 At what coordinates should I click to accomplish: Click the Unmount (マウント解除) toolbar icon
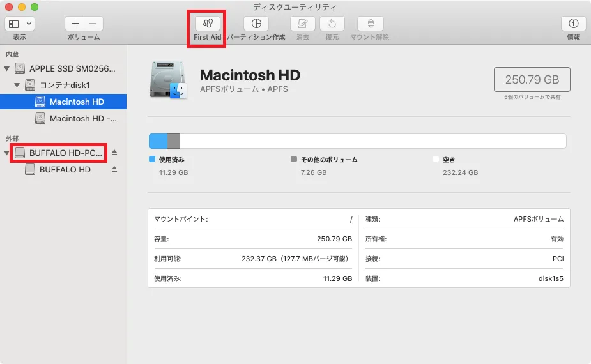[371, 24]
